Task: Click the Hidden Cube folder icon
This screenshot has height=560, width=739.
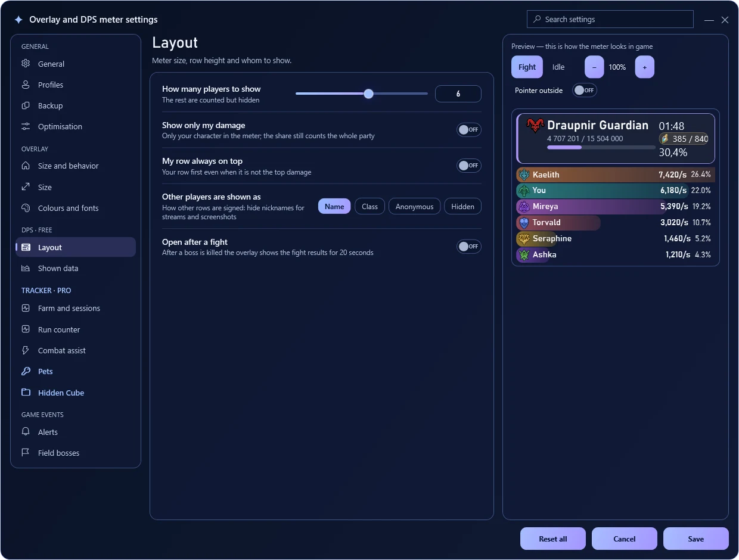Action: click(x=26, y=393)
